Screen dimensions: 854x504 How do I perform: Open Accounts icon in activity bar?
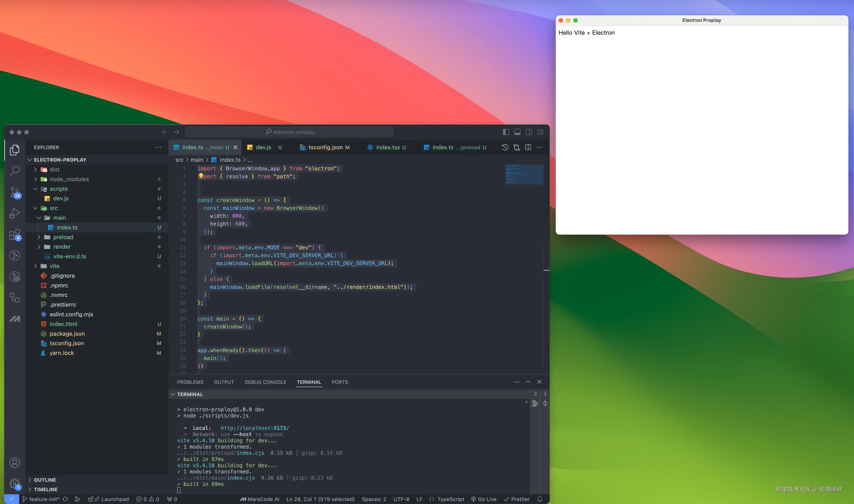pyautogui.click(x=15, y=463)
